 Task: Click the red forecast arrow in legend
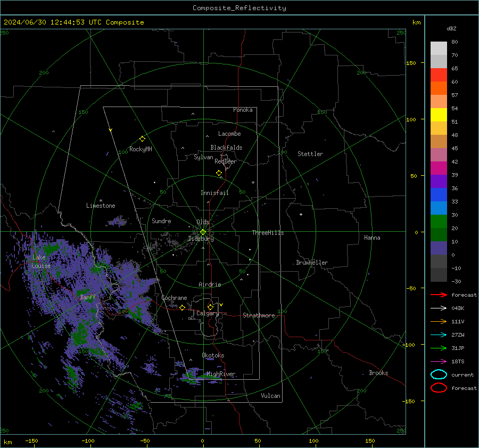[x=439, y=295]
